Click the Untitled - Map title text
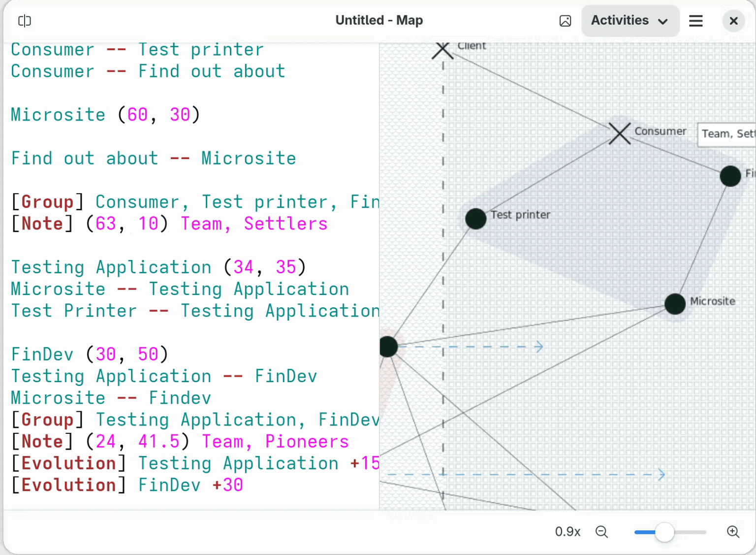The image size is (756, 555). click(379, 21)
